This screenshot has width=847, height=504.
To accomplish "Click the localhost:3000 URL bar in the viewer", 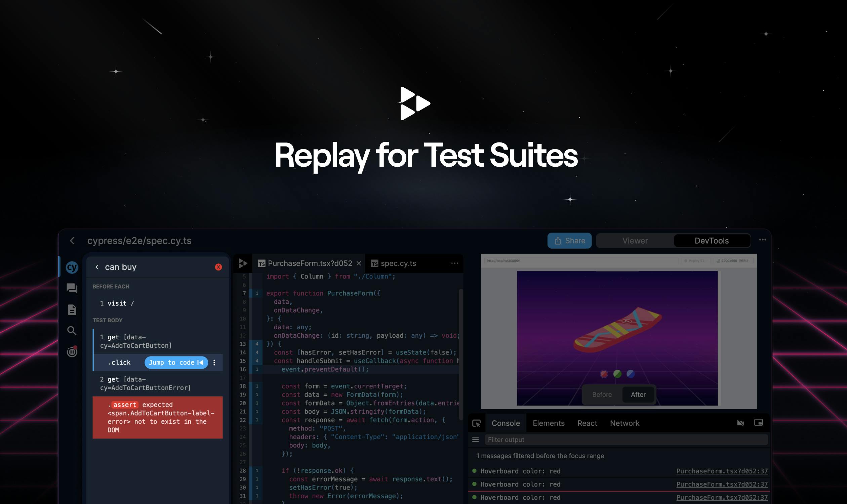I will point(581,261).
